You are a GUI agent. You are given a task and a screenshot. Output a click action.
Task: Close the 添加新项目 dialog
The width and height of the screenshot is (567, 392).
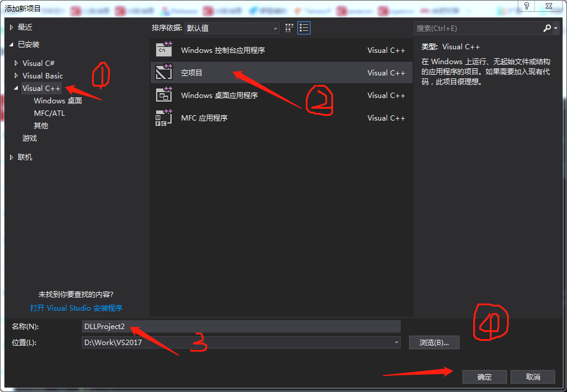pyautogui.click(x=549, y=6)
